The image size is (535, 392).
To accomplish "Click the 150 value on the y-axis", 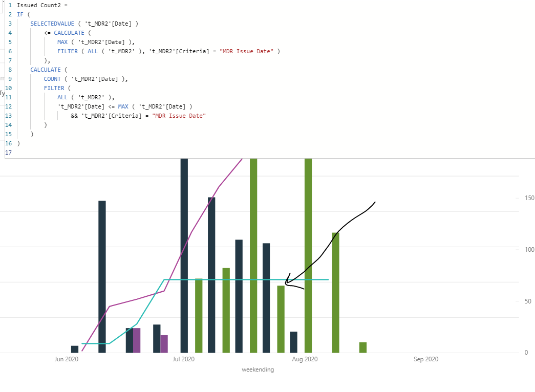I will pos(529,198).
